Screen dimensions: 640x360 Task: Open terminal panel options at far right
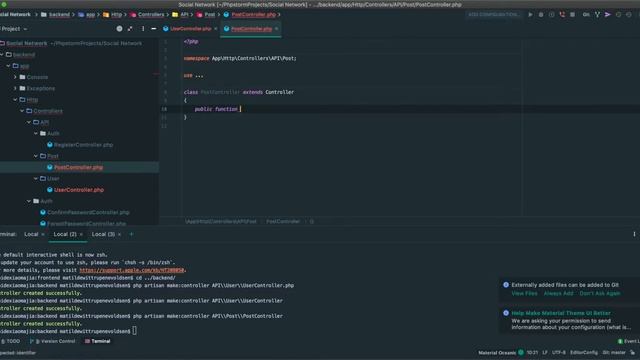point(634,234)
